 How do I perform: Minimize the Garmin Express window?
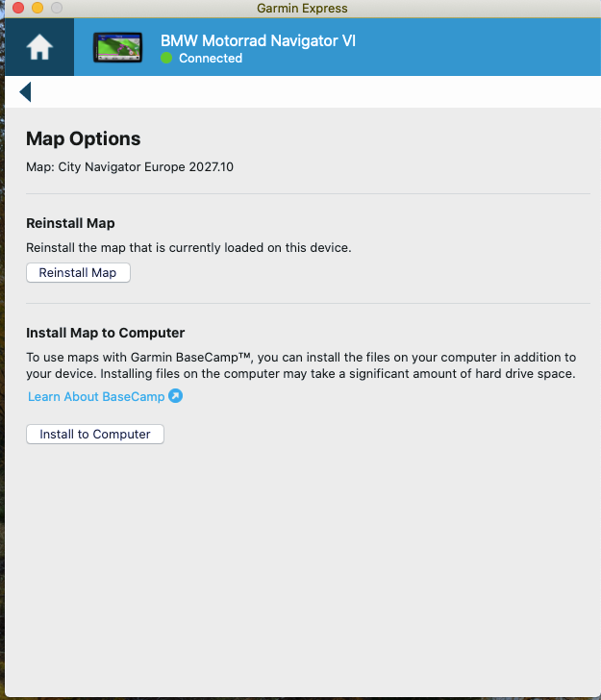pos(38,8)
